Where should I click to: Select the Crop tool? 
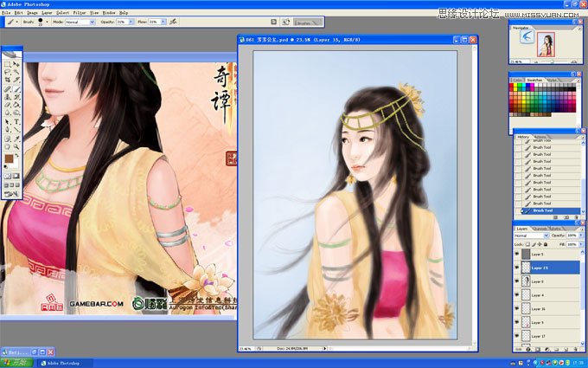[x=7, y=80]
